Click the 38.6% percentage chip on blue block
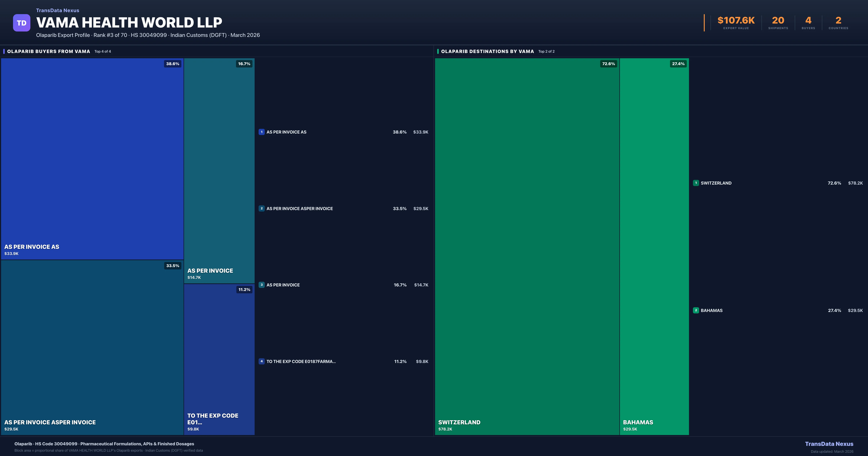868x456 pixels. click(x=172, y=63)
